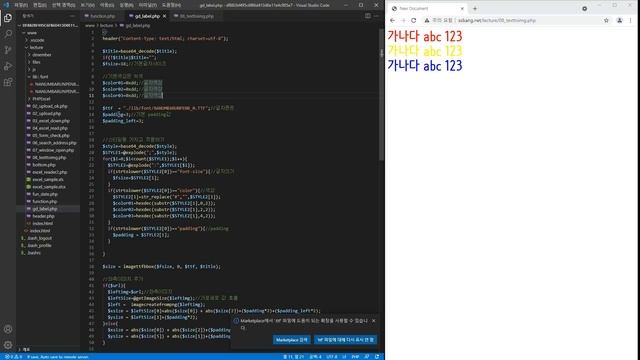
Task: Click the Chrome address bar URL
Action: click(496, 20)
